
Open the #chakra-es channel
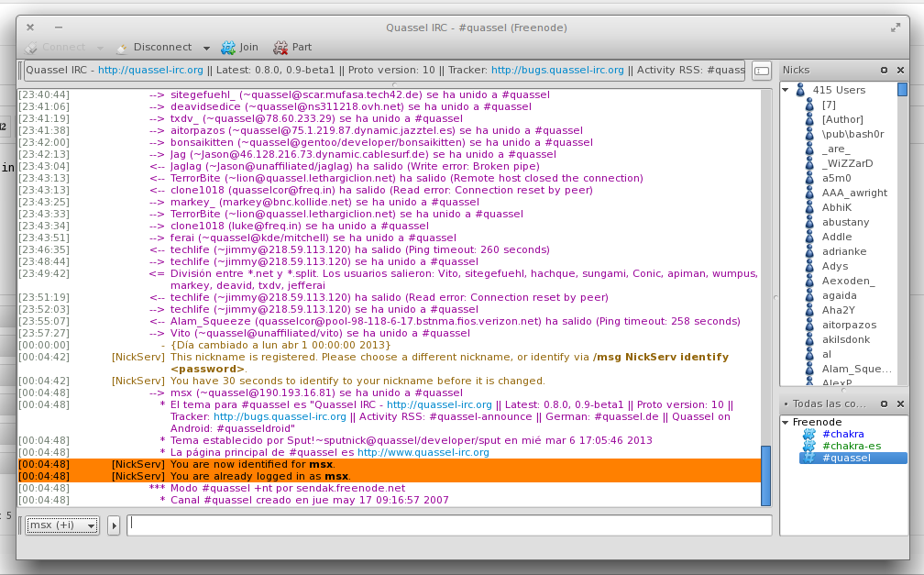point(852,446)
